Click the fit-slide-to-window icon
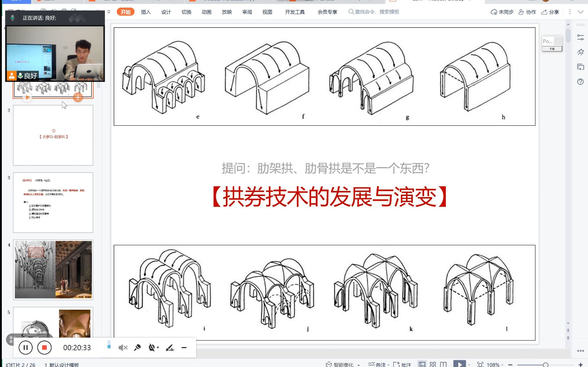Screen dimensions: 588x367 [x=480, y=364]
